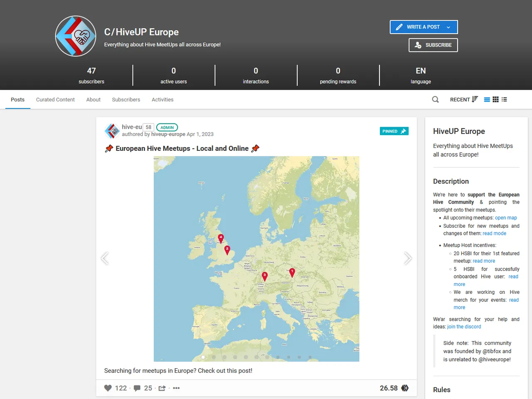Click map marker number 1

click(292, 273)
